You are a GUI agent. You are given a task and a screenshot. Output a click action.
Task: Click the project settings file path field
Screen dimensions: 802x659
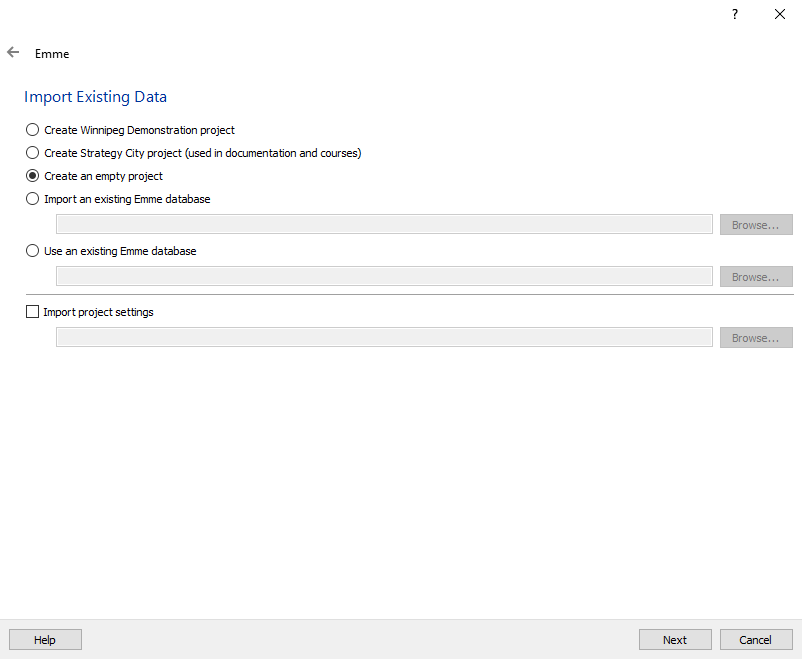tap(384, 338)
